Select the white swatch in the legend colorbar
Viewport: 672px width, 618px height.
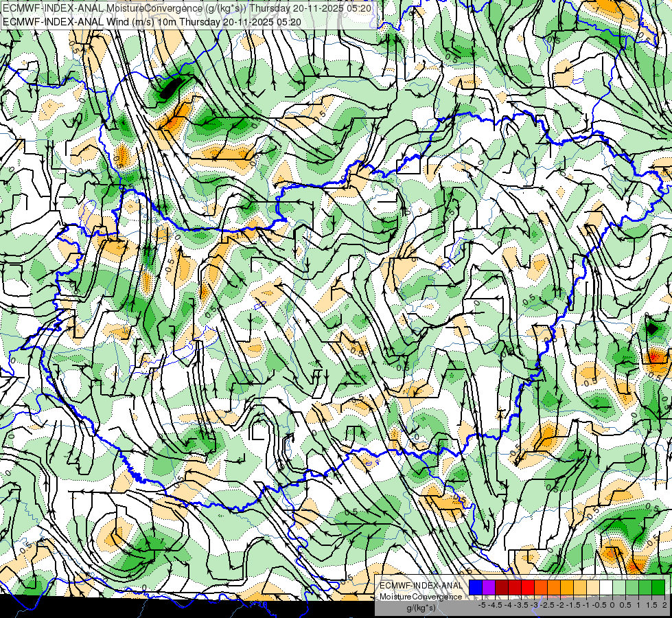[606, 587]
